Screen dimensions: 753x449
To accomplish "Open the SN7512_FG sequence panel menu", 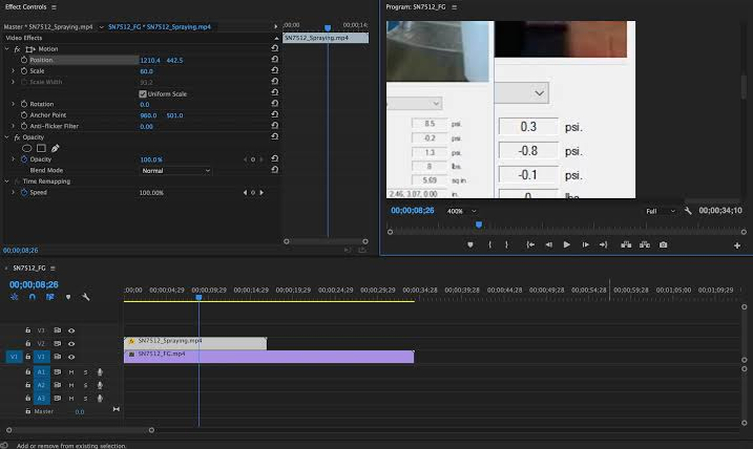I will point(53,268).
